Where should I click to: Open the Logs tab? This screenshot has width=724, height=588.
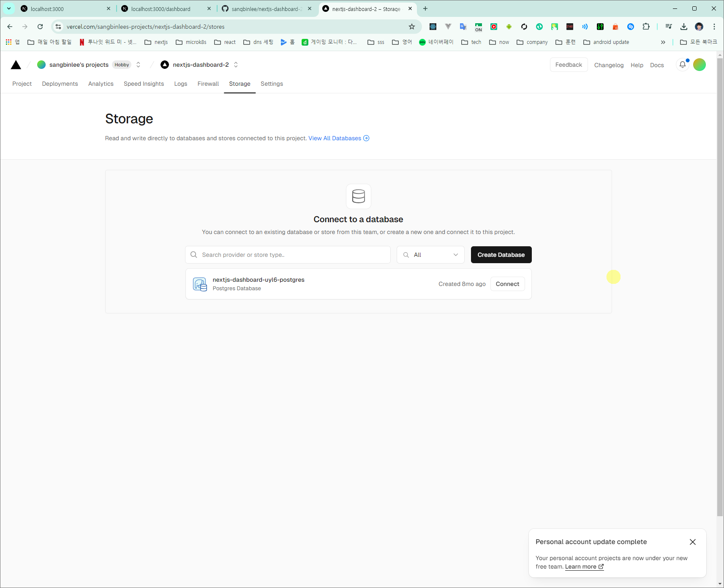(x=181, y=84)
